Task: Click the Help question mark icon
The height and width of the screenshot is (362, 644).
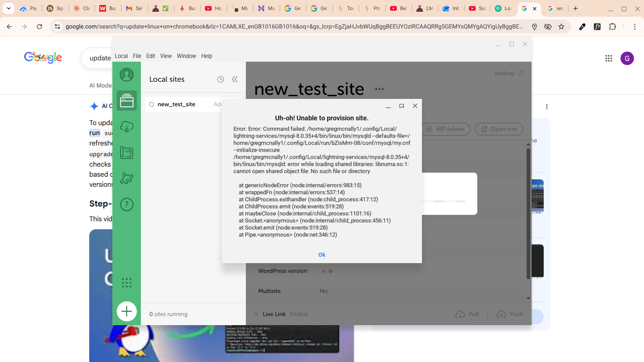Action: tap(126, 204)
